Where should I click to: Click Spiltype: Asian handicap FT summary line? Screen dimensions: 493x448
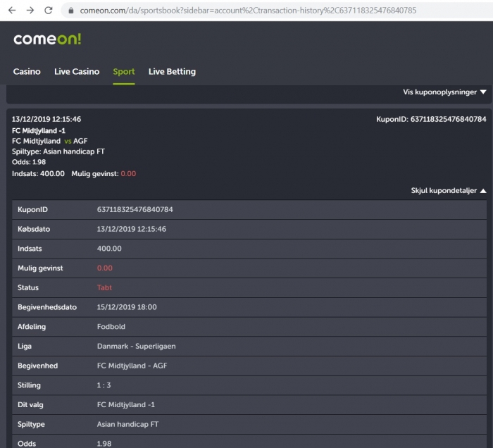58,151
